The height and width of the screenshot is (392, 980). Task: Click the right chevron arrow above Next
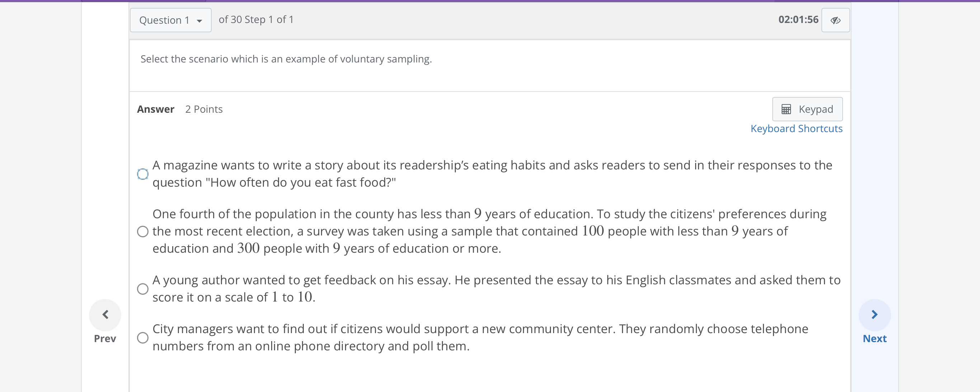point(874,314)
